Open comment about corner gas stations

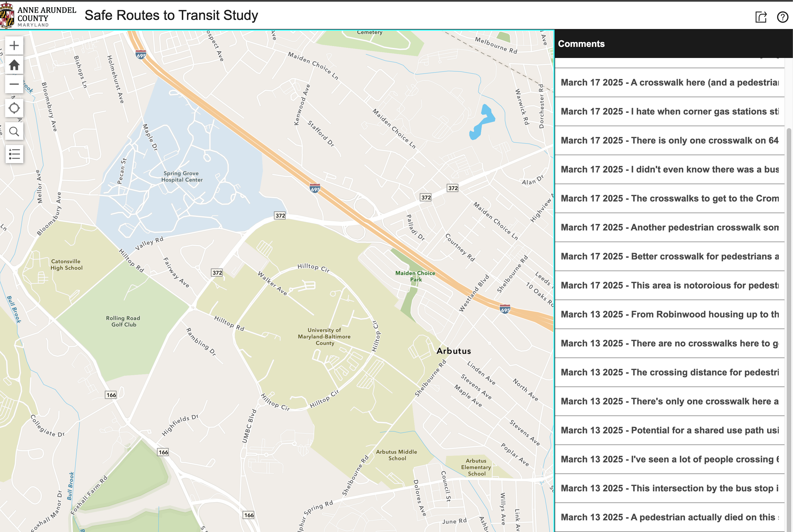669,112
